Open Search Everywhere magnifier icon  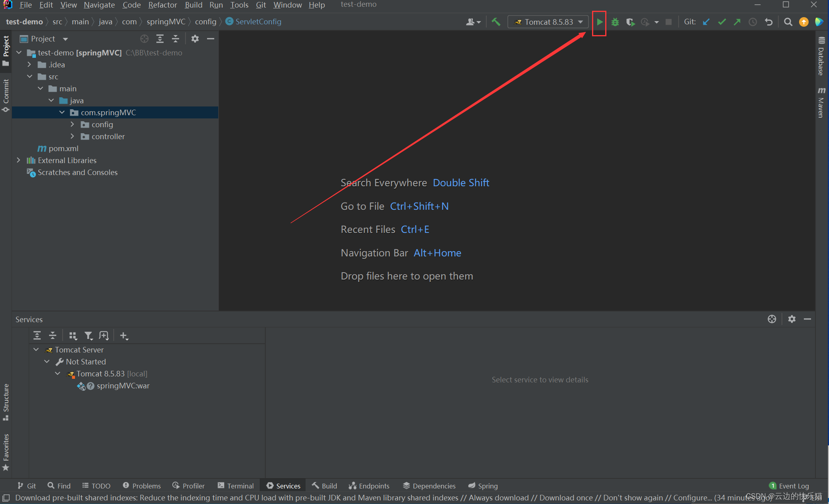pyautogui.click(x=788, y=22)
